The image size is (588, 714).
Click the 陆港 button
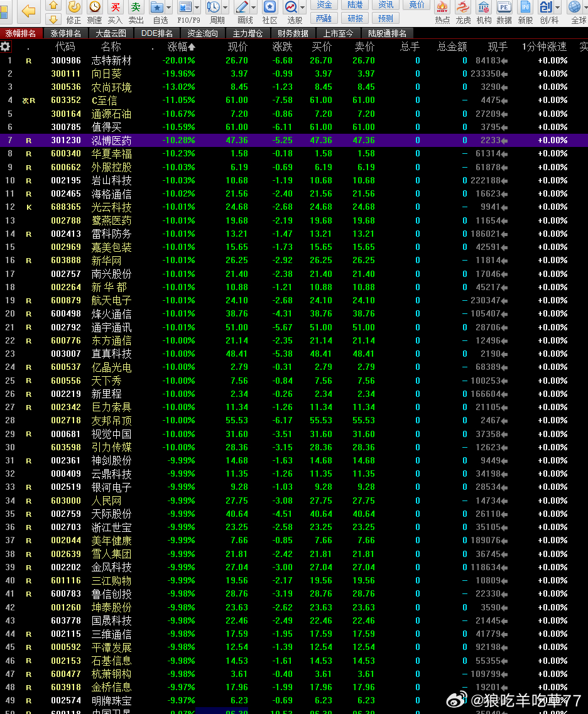(x=356, y=4)
